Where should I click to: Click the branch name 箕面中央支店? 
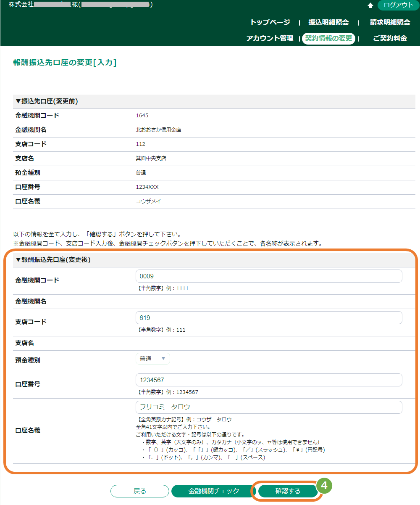pos(151,159)
